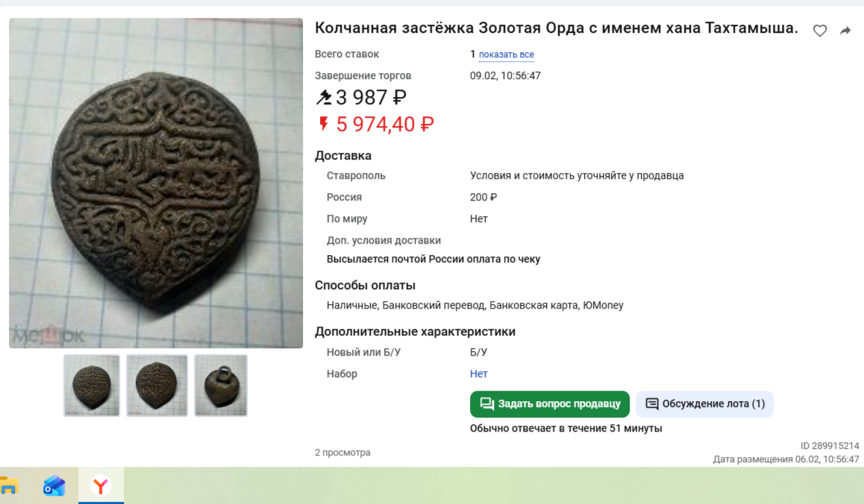Show all bids via 'показать все' link
The height and width of the screenshot is (504, 864).
(506, 54)
